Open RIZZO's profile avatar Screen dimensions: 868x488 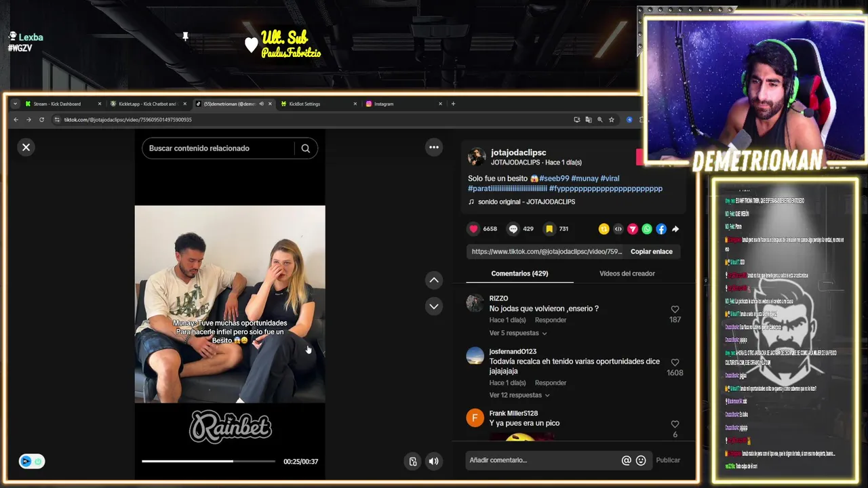[x=475, y=303]
